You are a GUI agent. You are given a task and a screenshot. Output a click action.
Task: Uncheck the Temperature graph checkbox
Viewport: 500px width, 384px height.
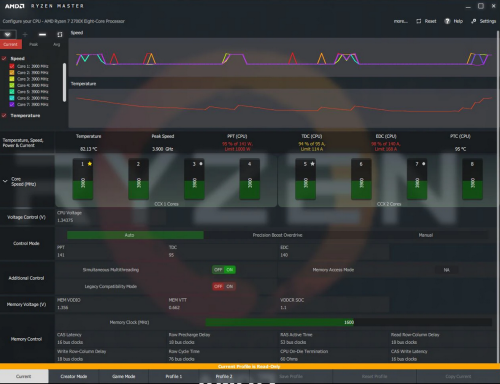(4, 115)
